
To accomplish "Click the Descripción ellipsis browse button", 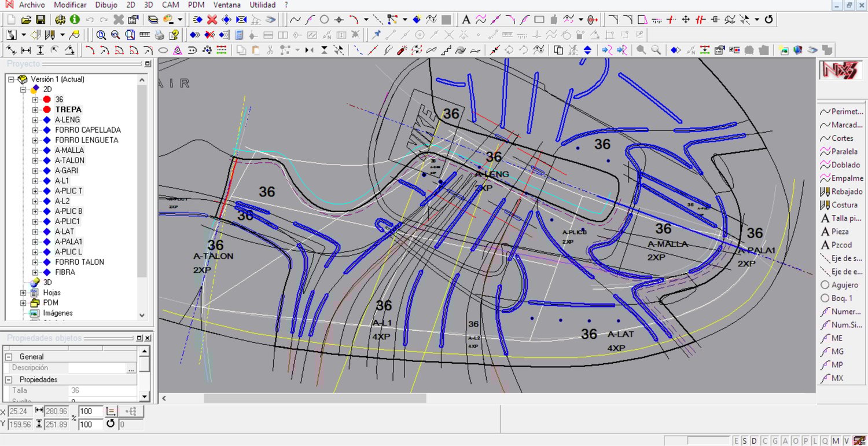I will pyautogui.click(x=131, y=368).
